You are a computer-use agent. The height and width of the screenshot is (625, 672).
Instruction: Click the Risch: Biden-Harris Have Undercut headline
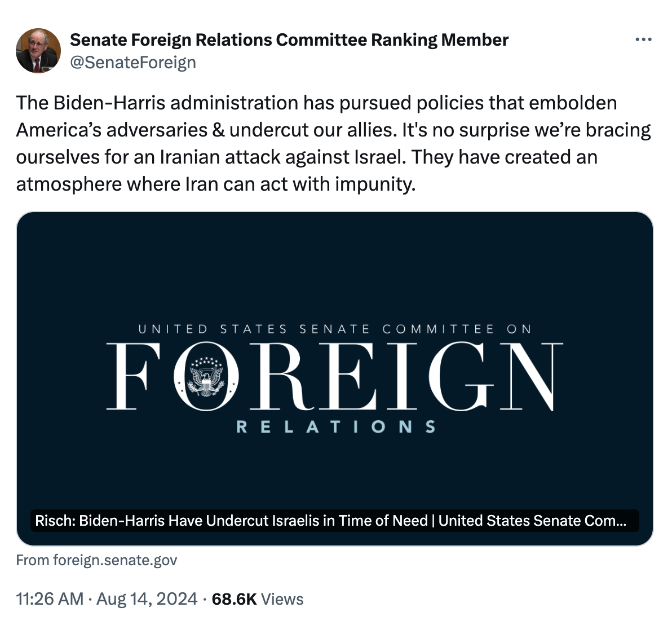[x=330, y=521]
